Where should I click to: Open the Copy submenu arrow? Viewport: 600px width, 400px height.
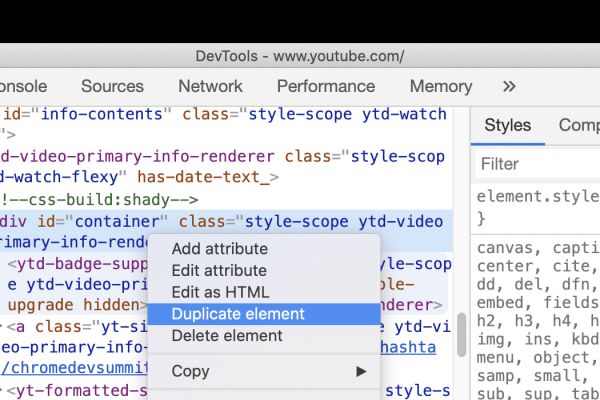(x=361, y=371)
